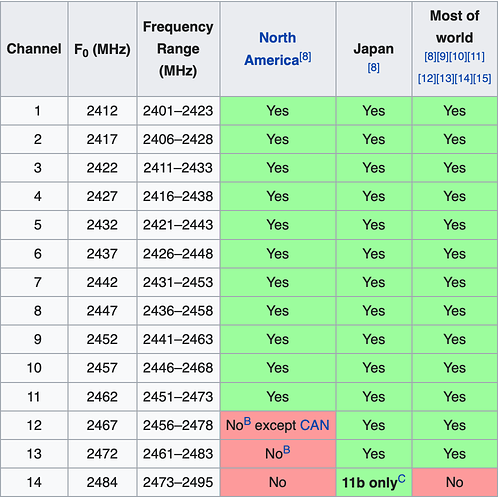This screenshot has height=499, width=499.
Task: Open reference [15] under Most of world
Action: pyautogui.click(x=482, y=79)
